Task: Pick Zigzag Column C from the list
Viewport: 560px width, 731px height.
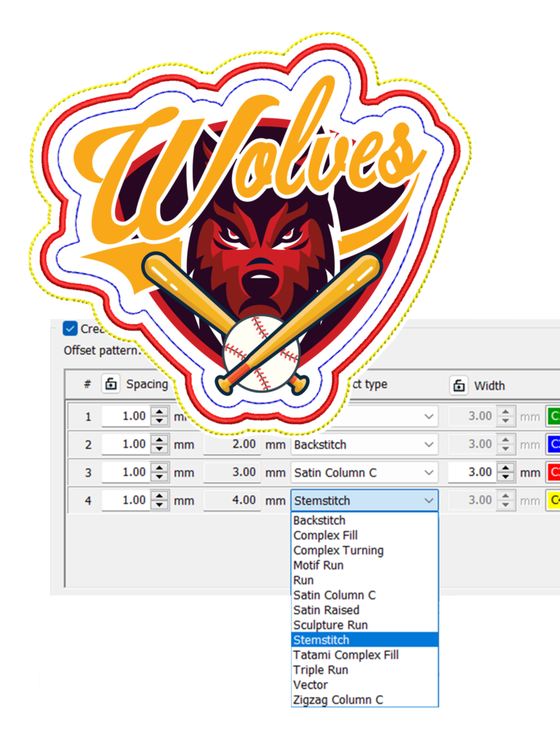Action: click(x=338, y=700)
